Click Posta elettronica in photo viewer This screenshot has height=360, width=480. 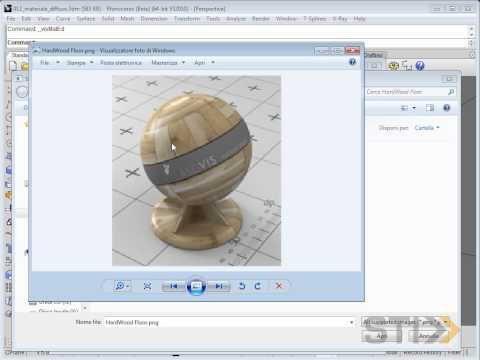[121, 62]
